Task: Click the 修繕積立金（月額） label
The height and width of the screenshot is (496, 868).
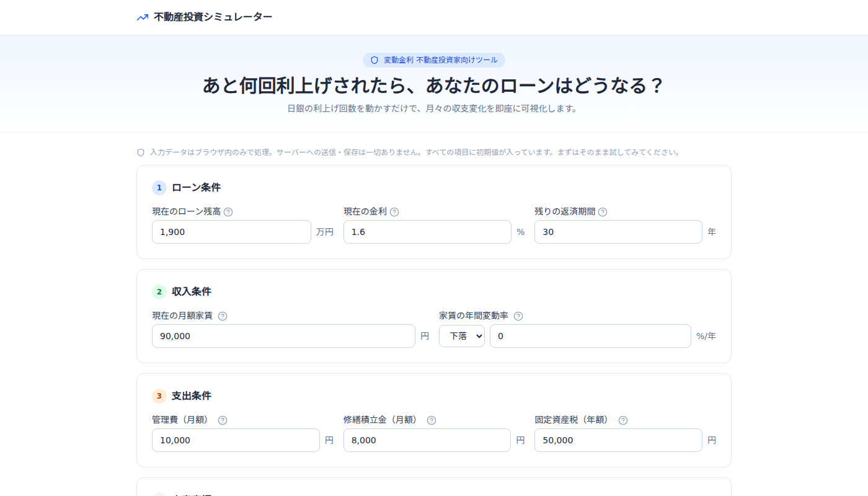Action: (x=383, y=420)
